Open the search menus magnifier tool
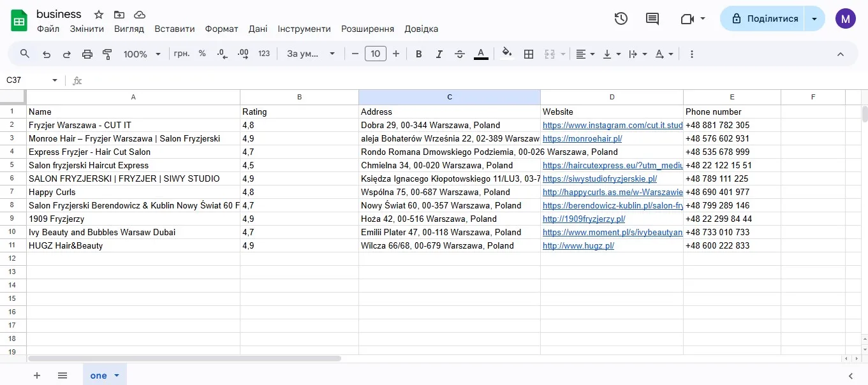Screen dimensions: 868x385 (25, 54)
